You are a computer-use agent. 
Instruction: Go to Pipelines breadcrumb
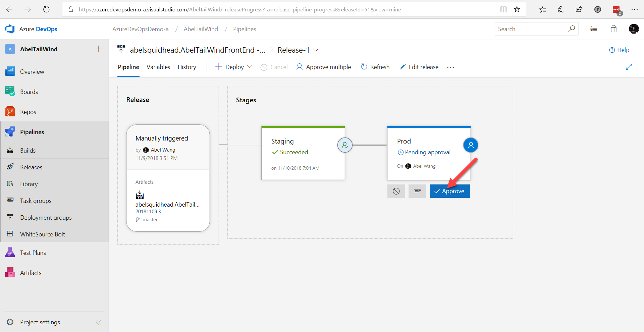coord(245,29)
